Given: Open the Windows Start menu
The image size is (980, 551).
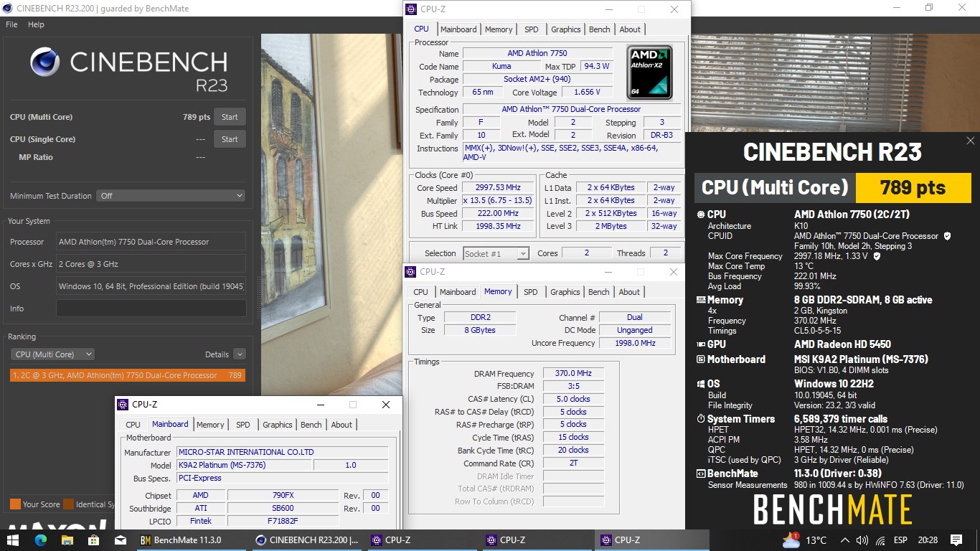Looking at the screenshot, I should 13,540.
